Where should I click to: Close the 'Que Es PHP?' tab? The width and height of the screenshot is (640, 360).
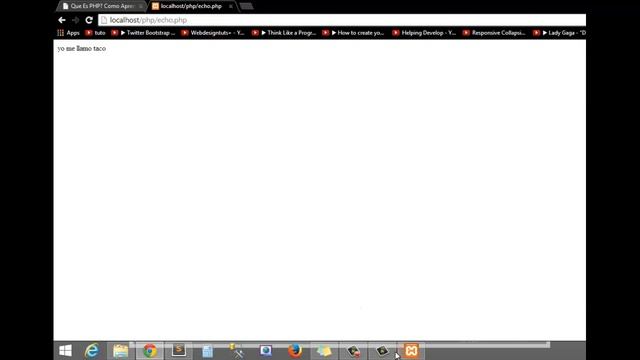click(140, 7)
